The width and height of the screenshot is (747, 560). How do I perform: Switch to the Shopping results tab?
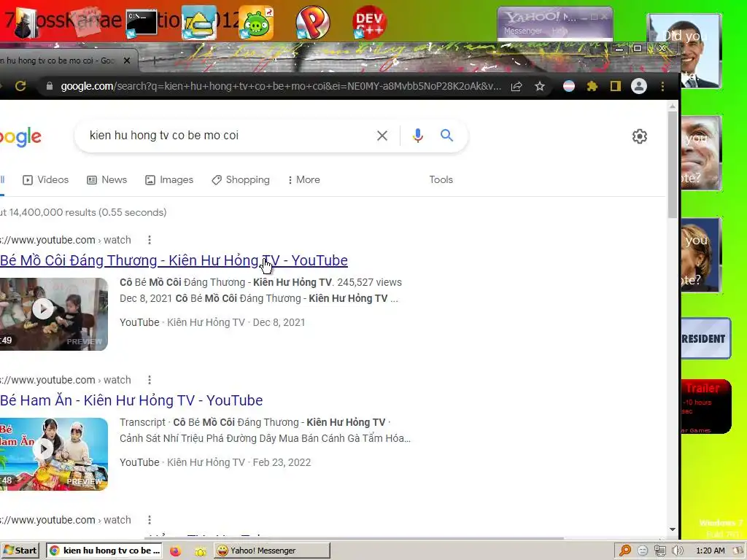[x=241, y=180]
